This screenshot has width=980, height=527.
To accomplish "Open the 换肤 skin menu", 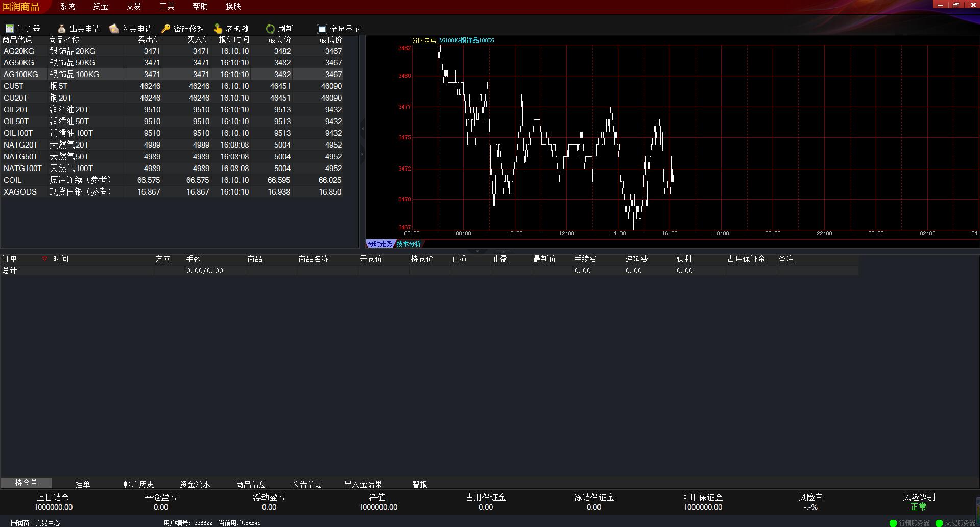I will point(233,6).
